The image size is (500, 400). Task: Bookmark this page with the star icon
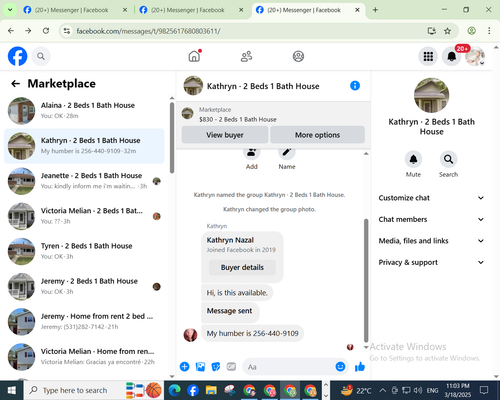[447, 31]
